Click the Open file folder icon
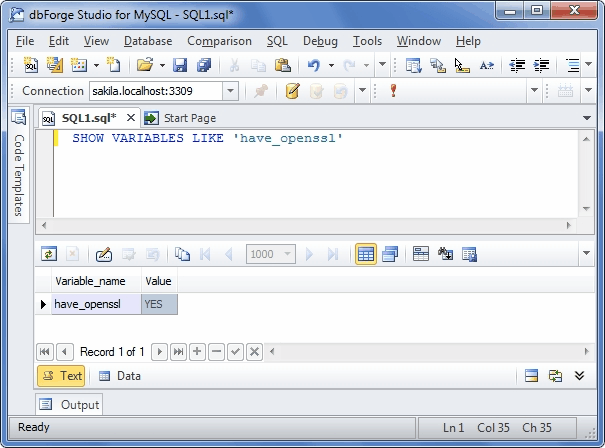 click(145, 65)
